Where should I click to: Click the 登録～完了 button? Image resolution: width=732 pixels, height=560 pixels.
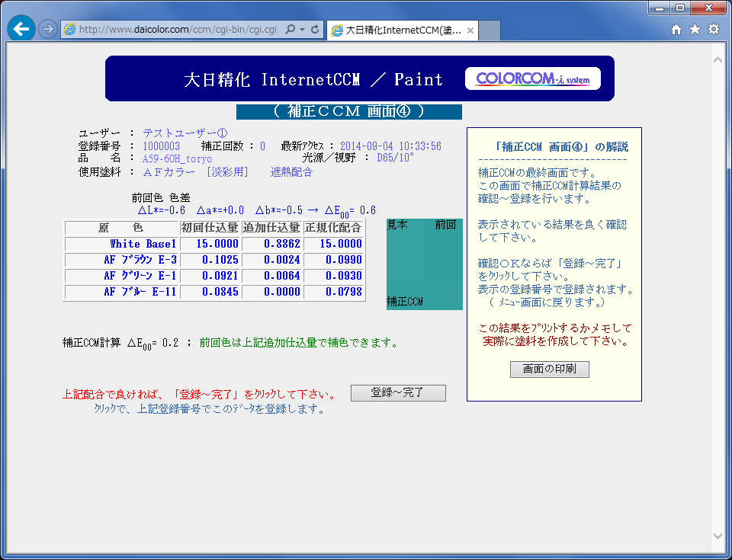coord(398,393)
